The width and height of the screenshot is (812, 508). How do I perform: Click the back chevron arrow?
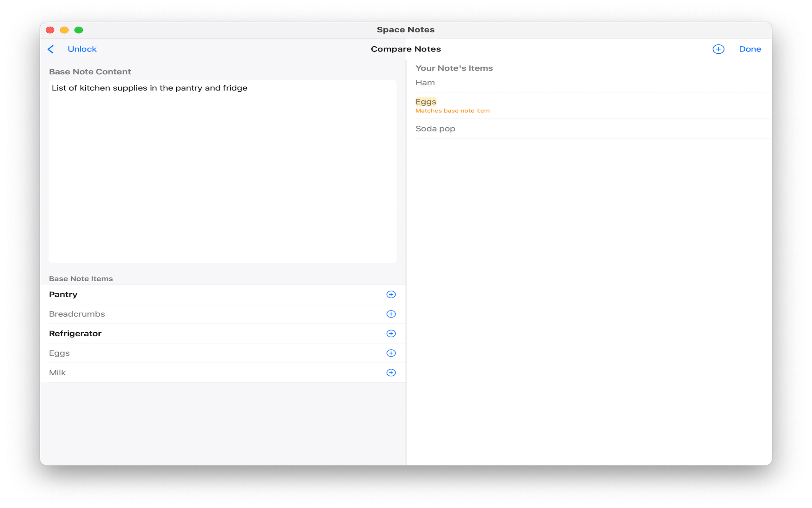coord(51,49)
